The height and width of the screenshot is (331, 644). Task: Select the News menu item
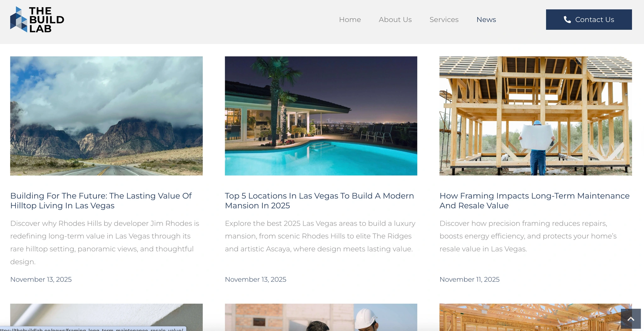coord(486,19)
